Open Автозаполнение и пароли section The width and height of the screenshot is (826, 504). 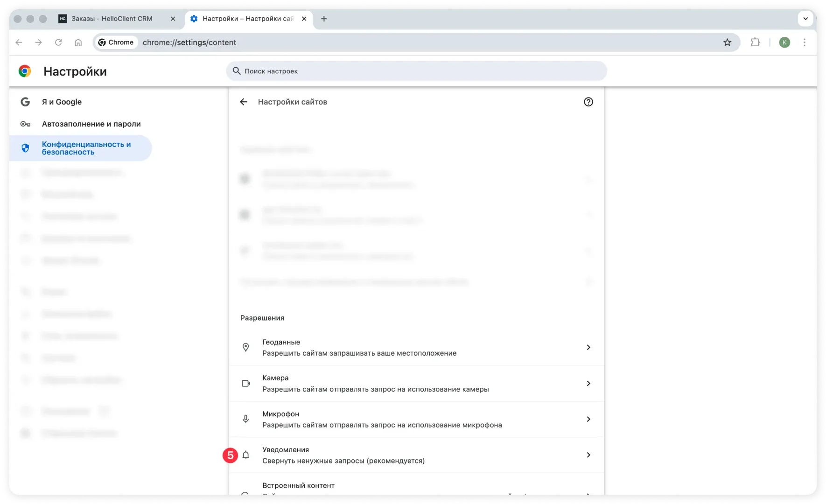click(x=91, y=124)
